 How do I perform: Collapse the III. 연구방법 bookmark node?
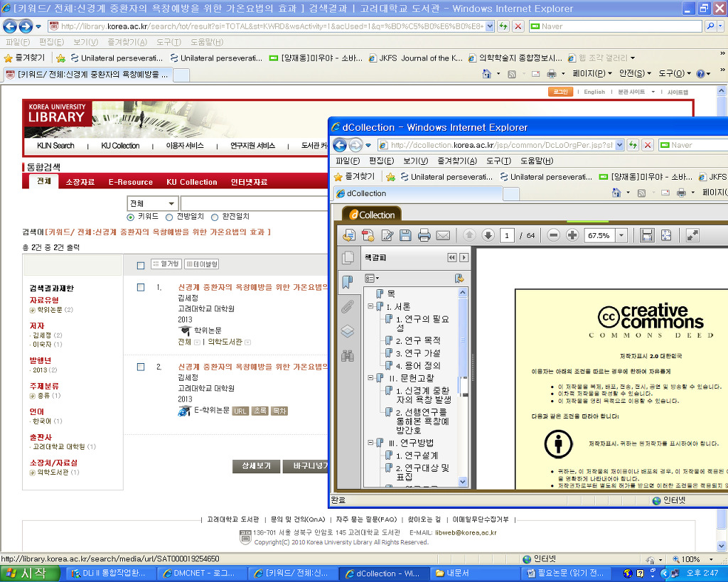[370, 443]
